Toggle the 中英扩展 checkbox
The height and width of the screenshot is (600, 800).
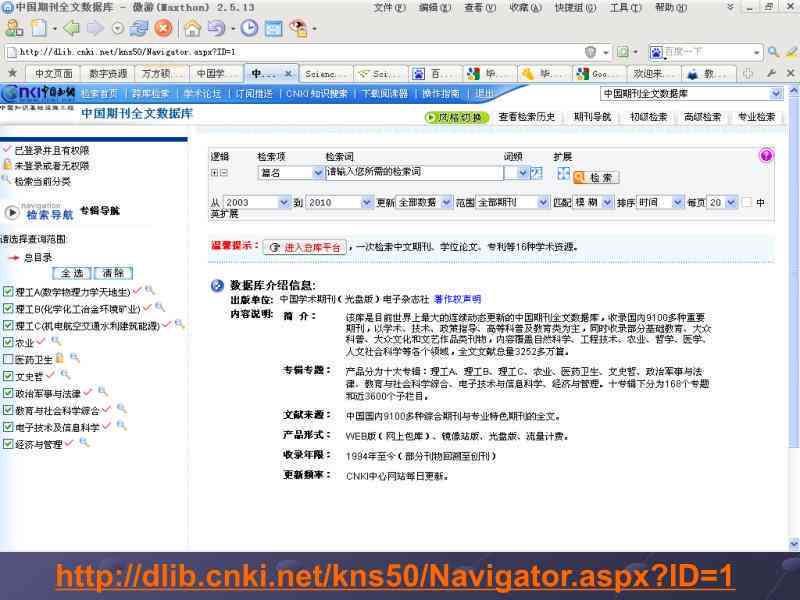click(747, 202)
